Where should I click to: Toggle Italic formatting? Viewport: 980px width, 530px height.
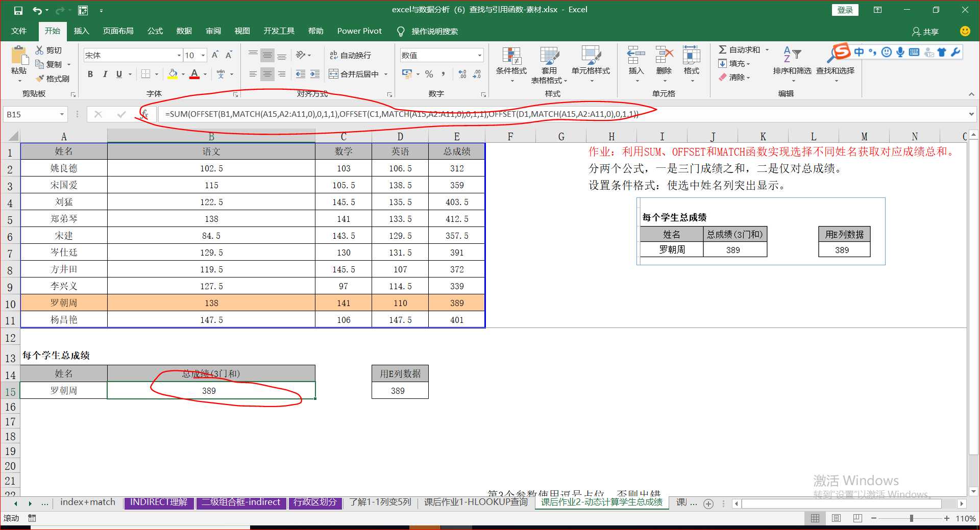pyautogui.click(x=105, y=74)
